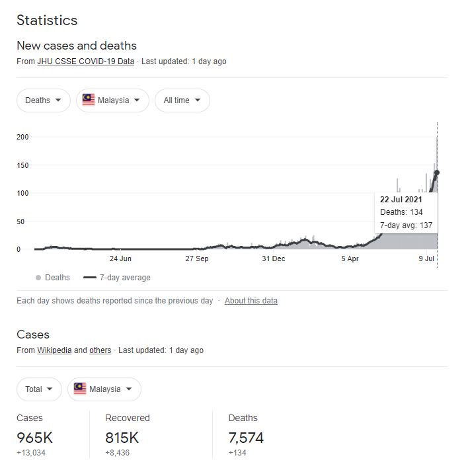Screen dimensions: 468x476
Task: Open the Deaths metric dropdown
Action: coord(43,100)
